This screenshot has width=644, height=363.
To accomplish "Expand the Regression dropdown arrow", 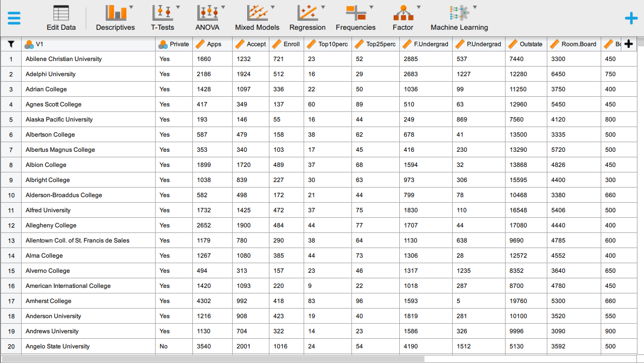I will coord(323,8).
